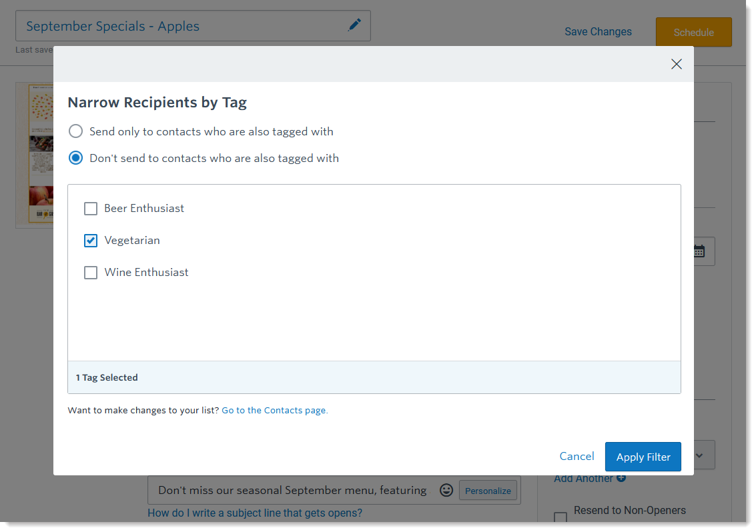
Task: Check the Wine Enthusiast tag
Action: pos(91,272)
